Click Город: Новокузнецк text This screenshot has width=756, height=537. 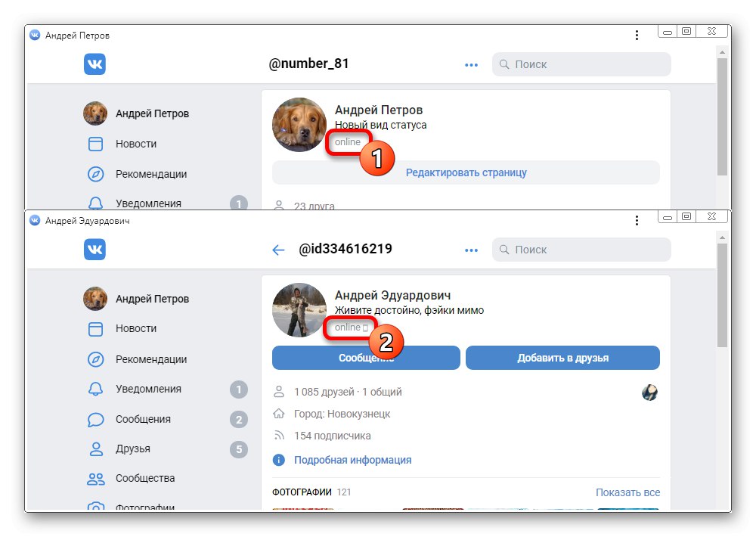[342, 414]
